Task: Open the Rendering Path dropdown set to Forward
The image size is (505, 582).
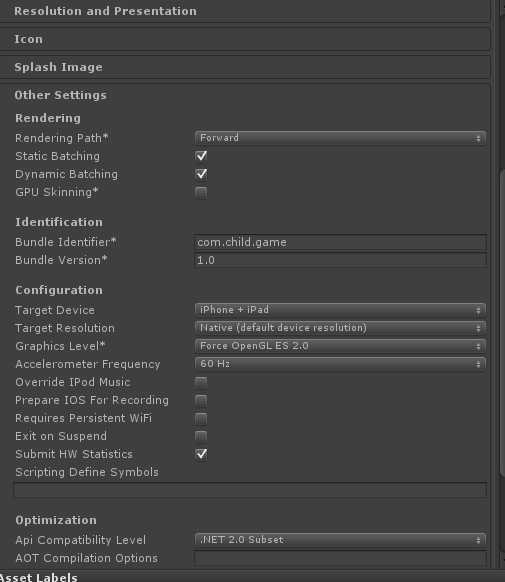Action: pos(340,138)
